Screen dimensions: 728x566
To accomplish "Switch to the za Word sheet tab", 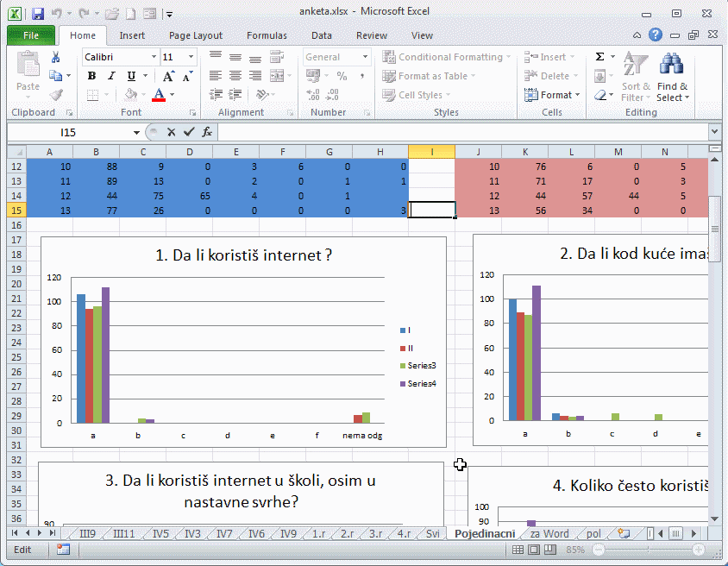I will click(x=549, y=534).
